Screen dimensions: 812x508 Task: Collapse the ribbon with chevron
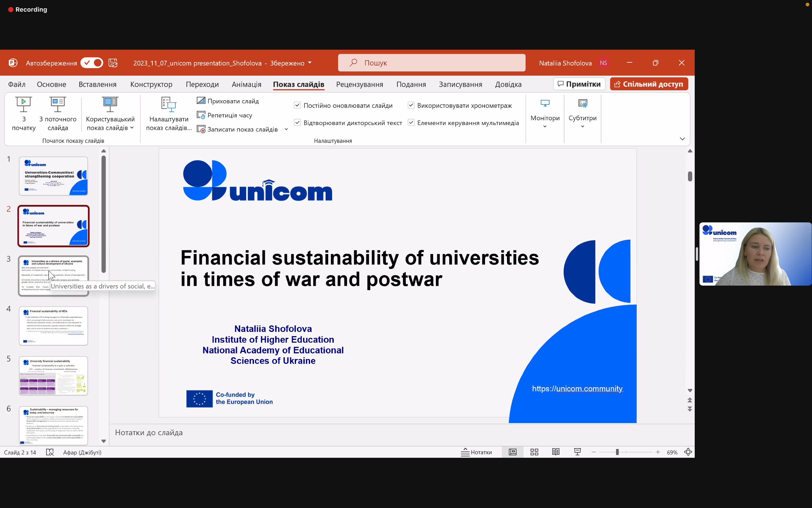pyautogui.click(x=682, y=139)
